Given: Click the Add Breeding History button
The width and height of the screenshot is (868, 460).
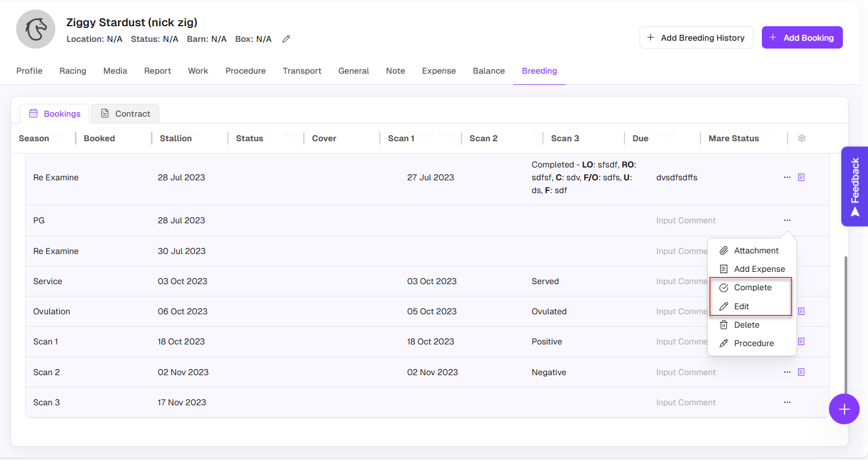Looking at the screenshot, I should [696, 38].
